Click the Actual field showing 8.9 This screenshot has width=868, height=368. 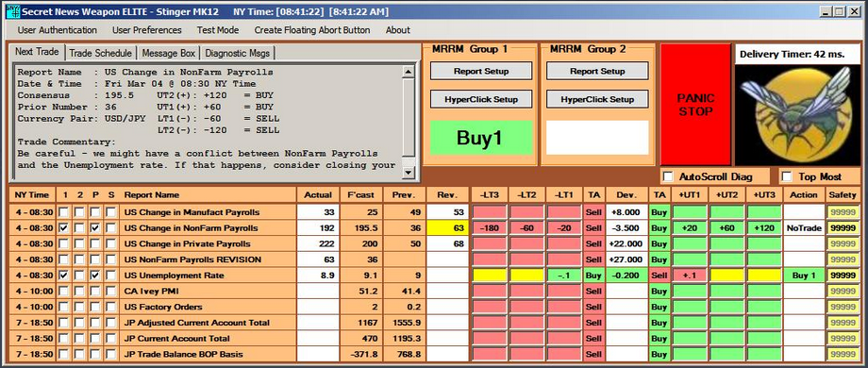(318, 275)
